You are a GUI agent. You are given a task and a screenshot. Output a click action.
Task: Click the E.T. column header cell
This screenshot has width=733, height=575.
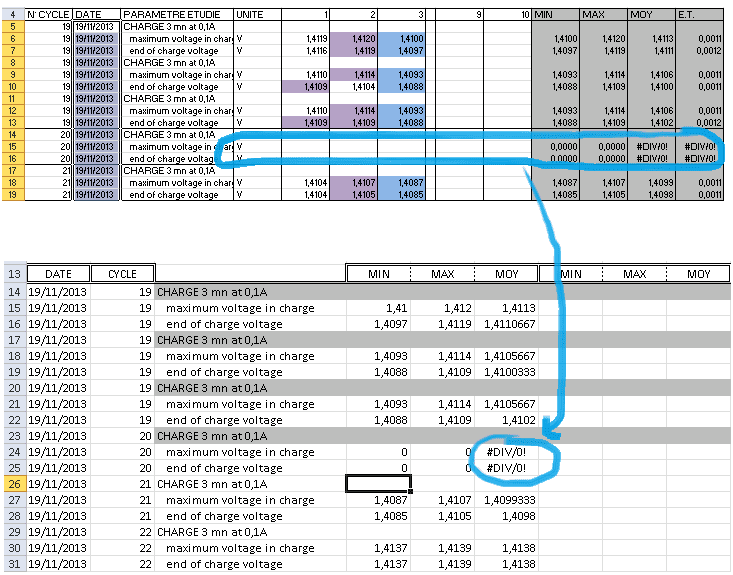[699, 15]
